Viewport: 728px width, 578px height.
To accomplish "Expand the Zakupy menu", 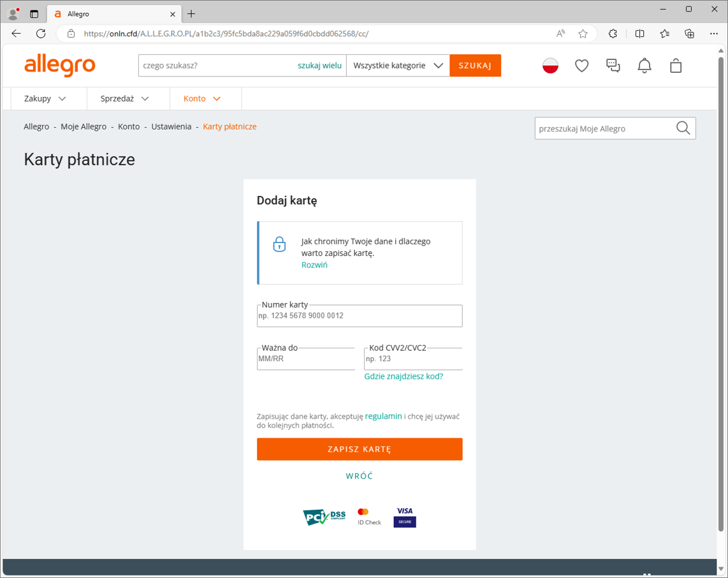I will [45, 98].
